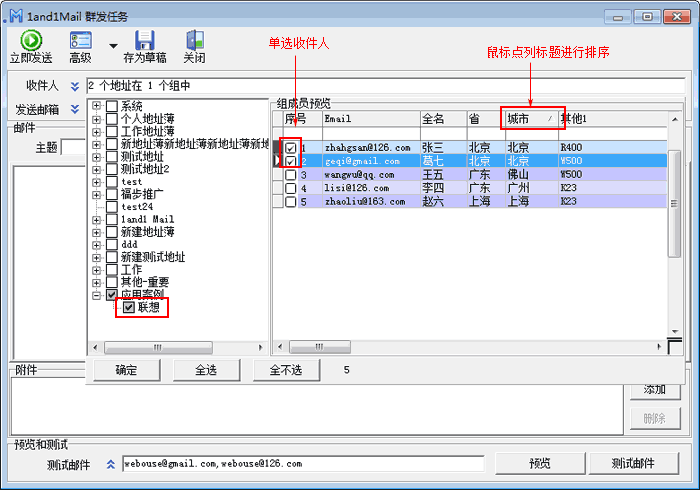
Task: Uncheck the 联想 group checkbox
Action: (x=129, y=308)
